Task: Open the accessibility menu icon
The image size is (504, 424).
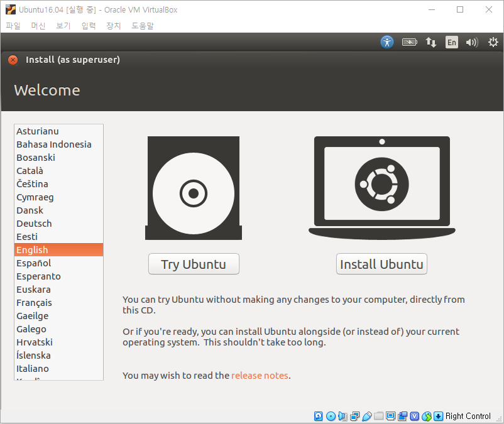Action: [x=387, y=42]
